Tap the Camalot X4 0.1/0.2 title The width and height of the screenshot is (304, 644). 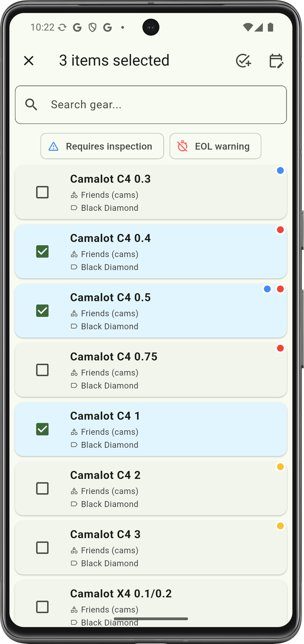(121, 594)
